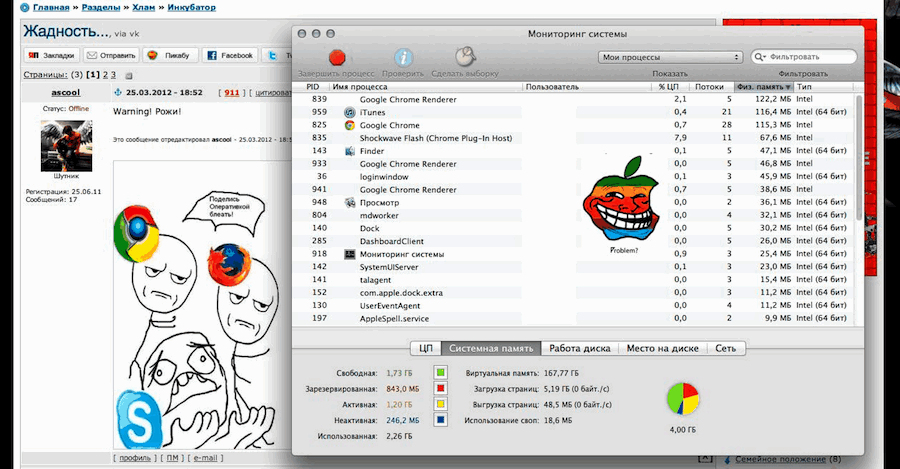Select the com.apple.dock.extra process row
The image size is (900, 469).
pyautogui.click(x=574, y=293)
